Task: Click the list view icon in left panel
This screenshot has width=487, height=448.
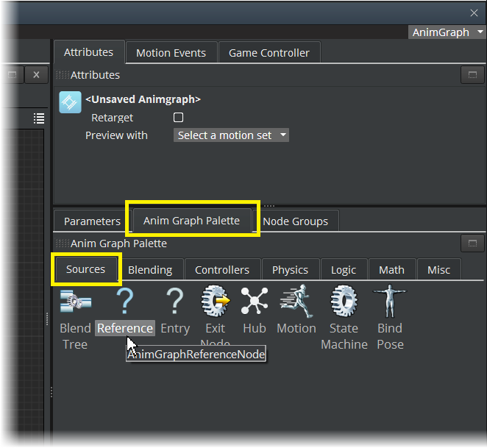Action: tap(39, 118)
